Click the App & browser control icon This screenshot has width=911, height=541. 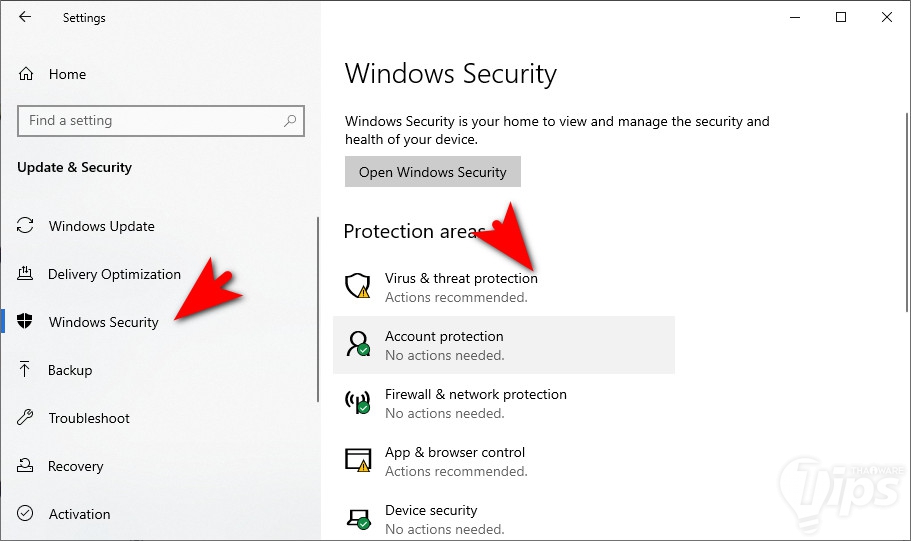point(357,460)
